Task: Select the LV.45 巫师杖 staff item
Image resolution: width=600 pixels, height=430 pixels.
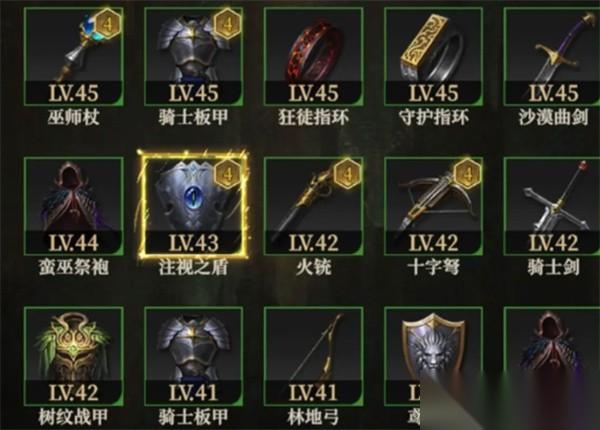Action: [x=73, y=56]
